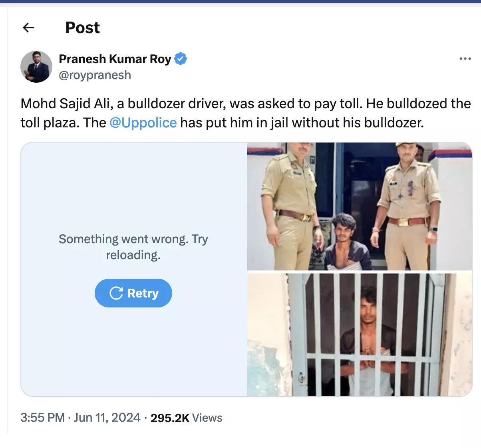Viewport: 481px width, 448px height.
Task: Open the 295.2K view count
Action: (x=170, y=418)
